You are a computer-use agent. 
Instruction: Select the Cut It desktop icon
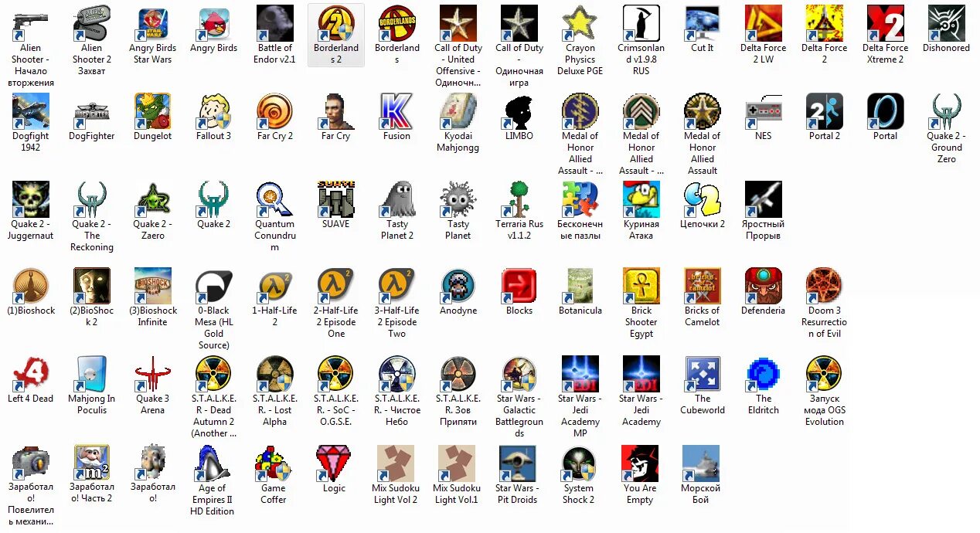702,23
